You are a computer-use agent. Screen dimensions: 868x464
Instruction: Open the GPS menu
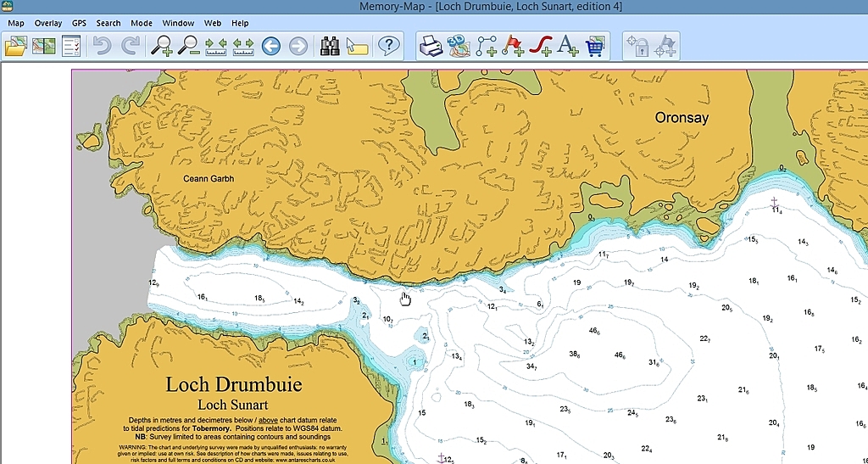click(x=79, y=23)
